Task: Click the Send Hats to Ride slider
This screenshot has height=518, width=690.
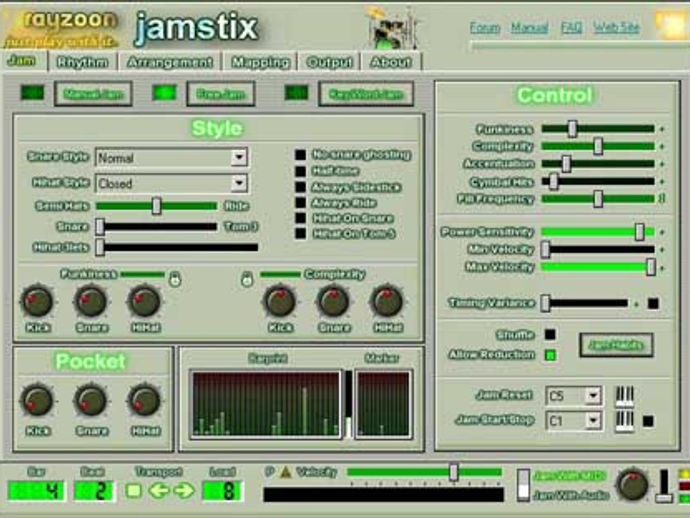Action: coord(156,206)
